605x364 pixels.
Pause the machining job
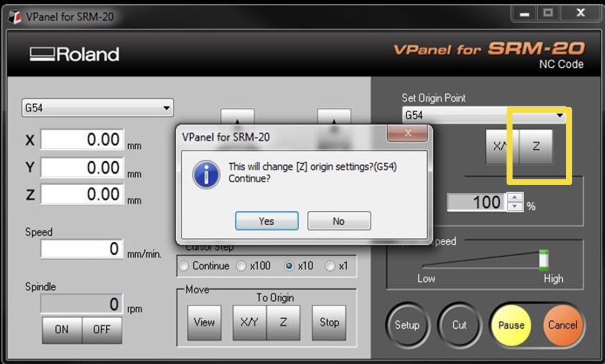[511, 326]
